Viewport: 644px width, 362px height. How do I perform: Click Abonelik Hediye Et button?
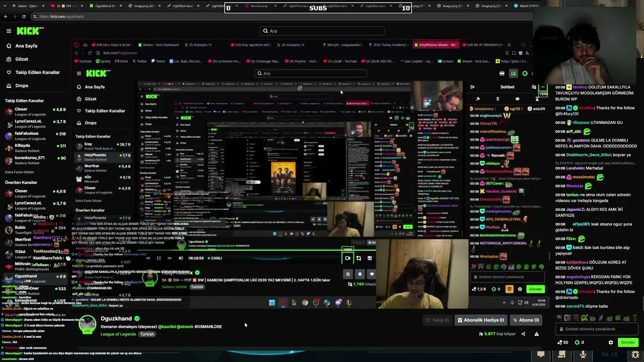click(480, 320)
